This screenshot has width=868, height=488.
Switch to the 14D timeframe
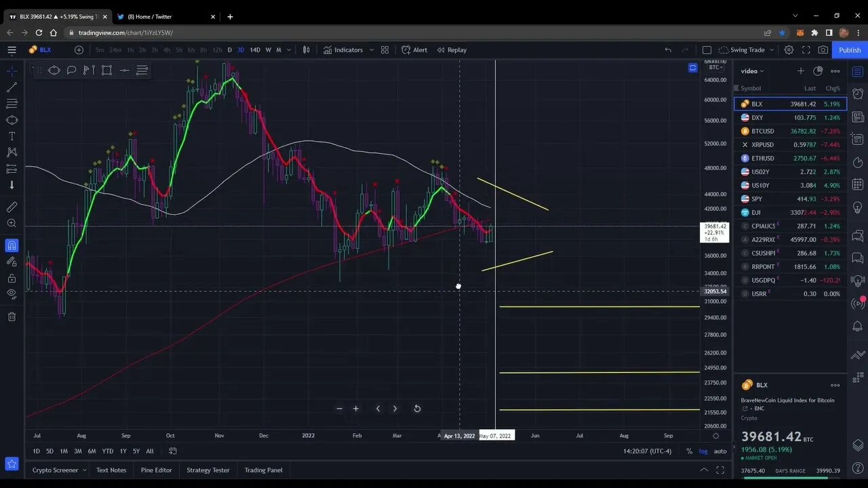click(255, 49)
